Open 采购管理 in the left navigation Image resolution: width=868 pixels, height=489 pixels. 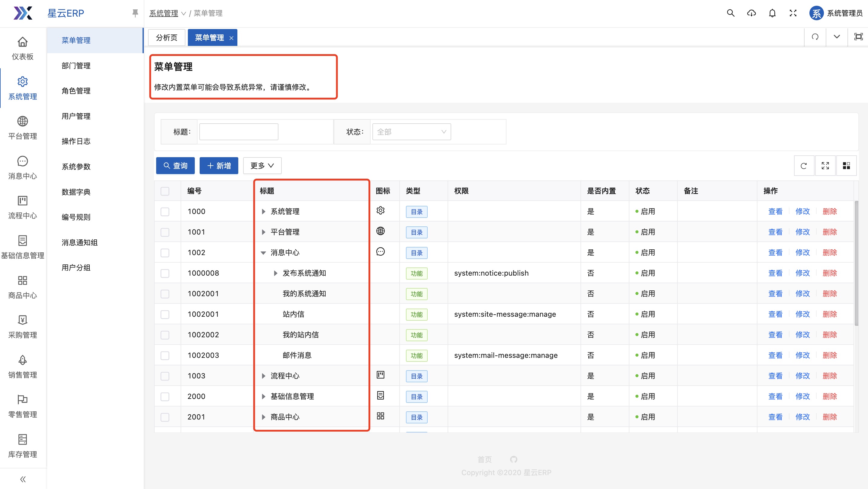tap(23, 326)
